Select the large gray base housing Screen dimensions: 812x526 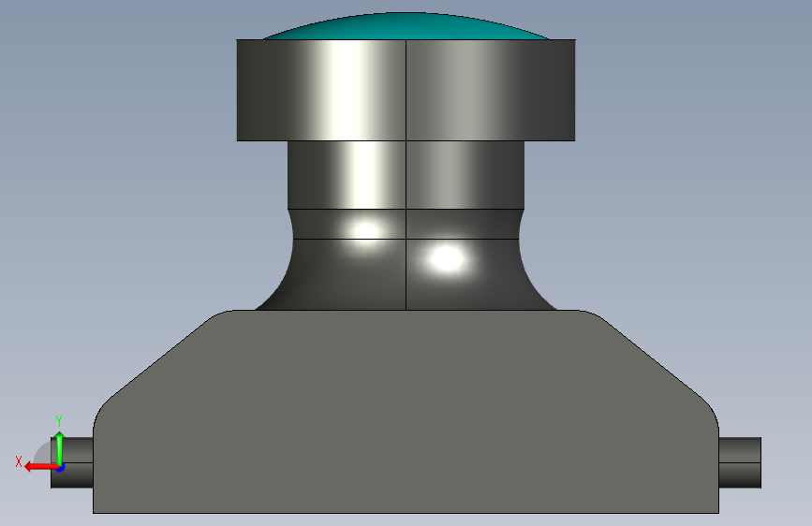coord(406,412)
